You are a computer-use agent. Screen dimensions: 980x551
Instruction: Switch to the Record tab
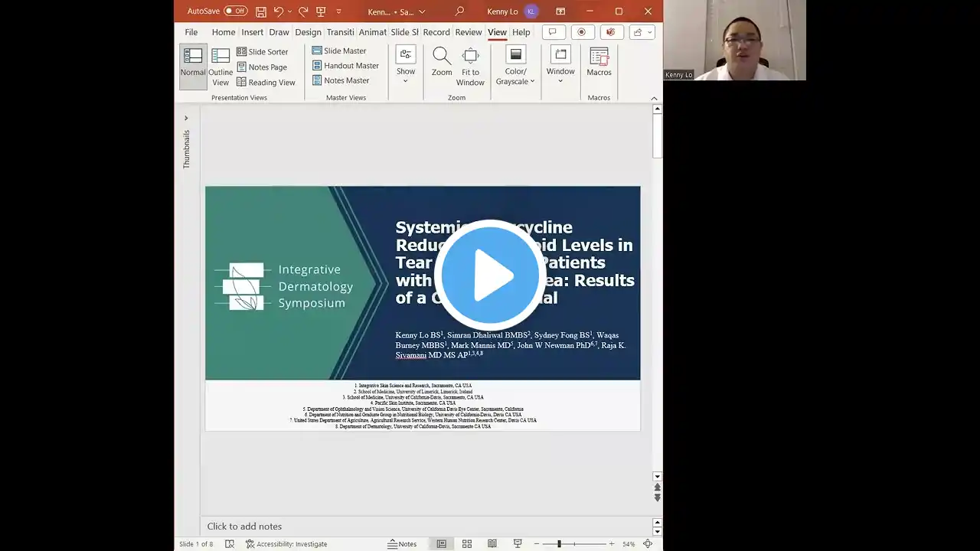coord(436,32)
